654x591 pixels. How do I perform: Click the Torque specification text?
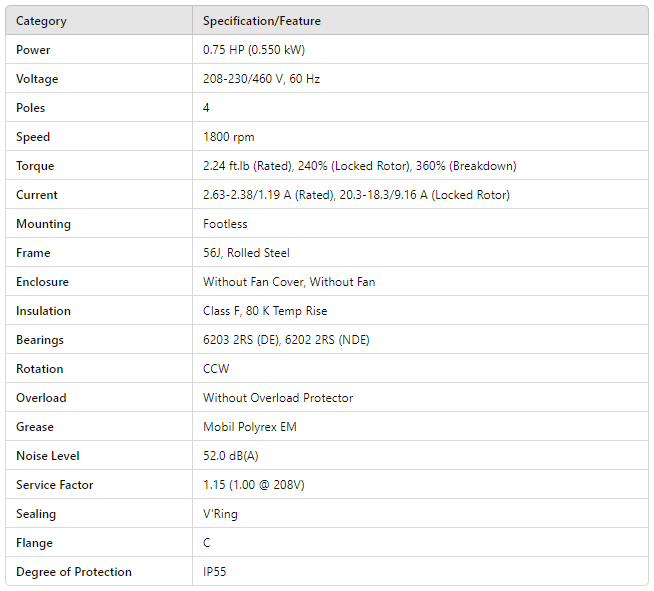tap(359, 166)
